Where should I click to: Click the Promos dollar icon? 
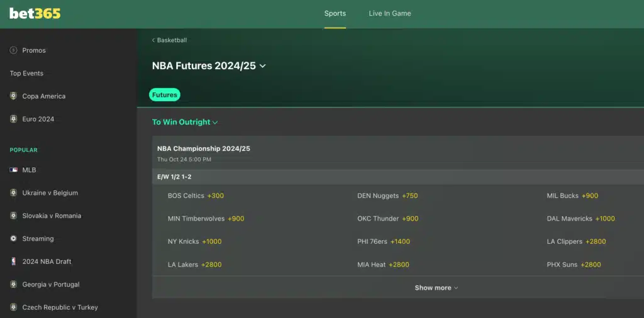(14, 50)
